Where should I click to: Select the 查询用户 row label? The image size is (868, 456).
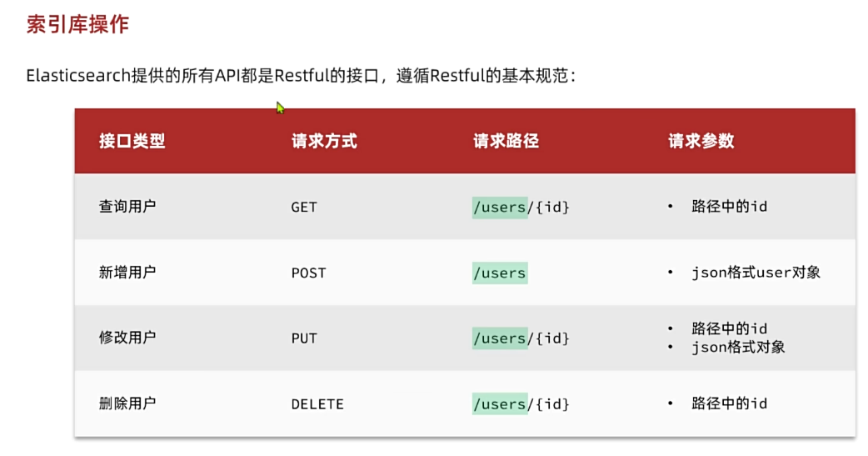click(127, 206)
